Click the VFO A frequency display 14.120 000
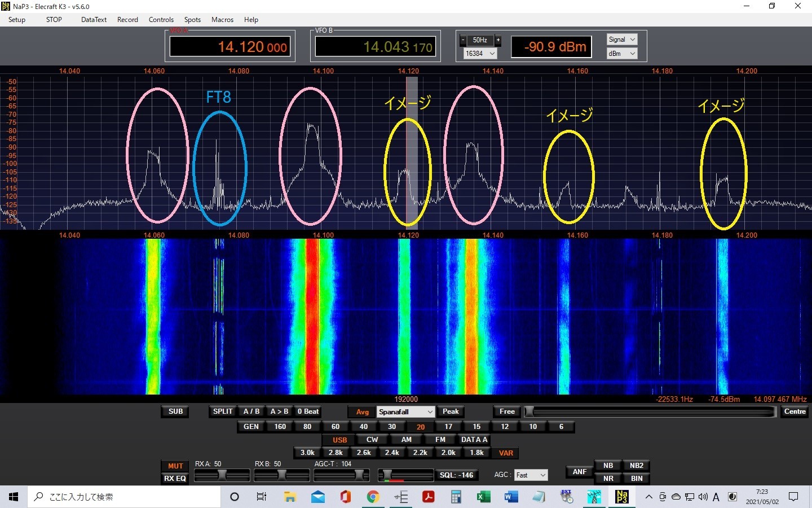 click(x=230, y=47)
